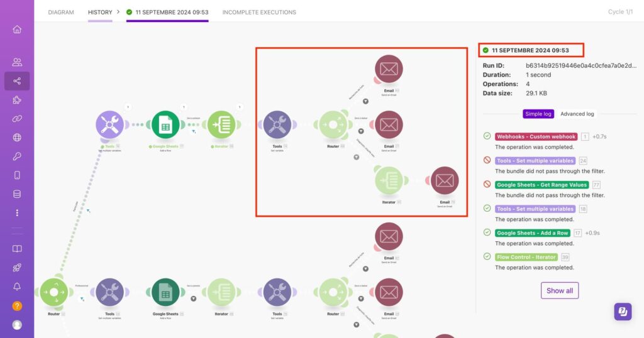Open the upper Tools set variable module
This screenshot has width=644, height=338.
click(x=277, y=124)
